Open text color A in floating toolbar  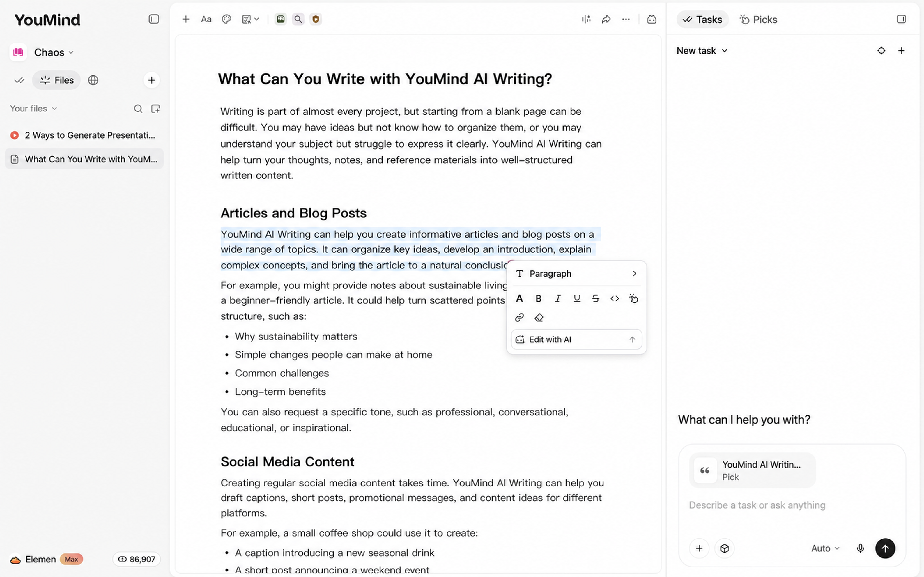pos(519,298)
